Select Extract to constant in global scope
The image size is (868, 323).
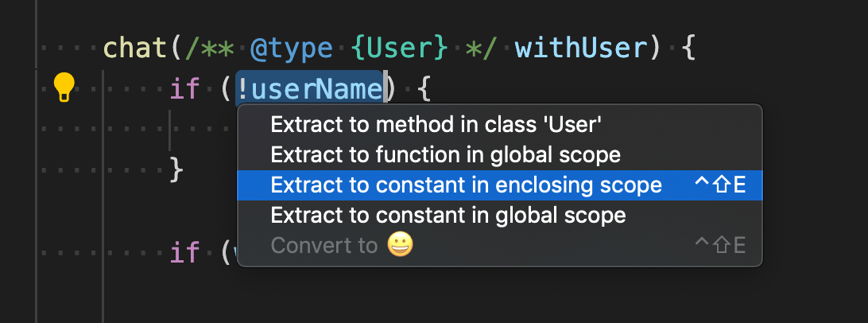pyautogui.click(x=448, y=215)
